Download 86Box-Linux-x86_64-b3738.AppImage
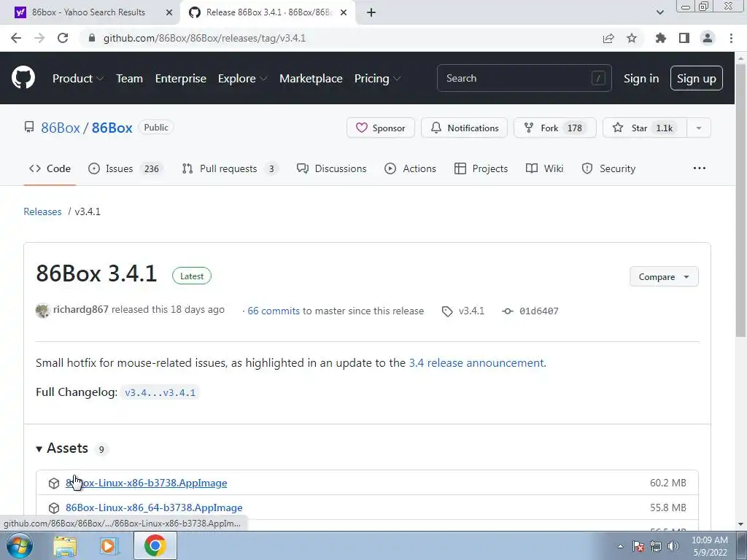 [154, 507]
